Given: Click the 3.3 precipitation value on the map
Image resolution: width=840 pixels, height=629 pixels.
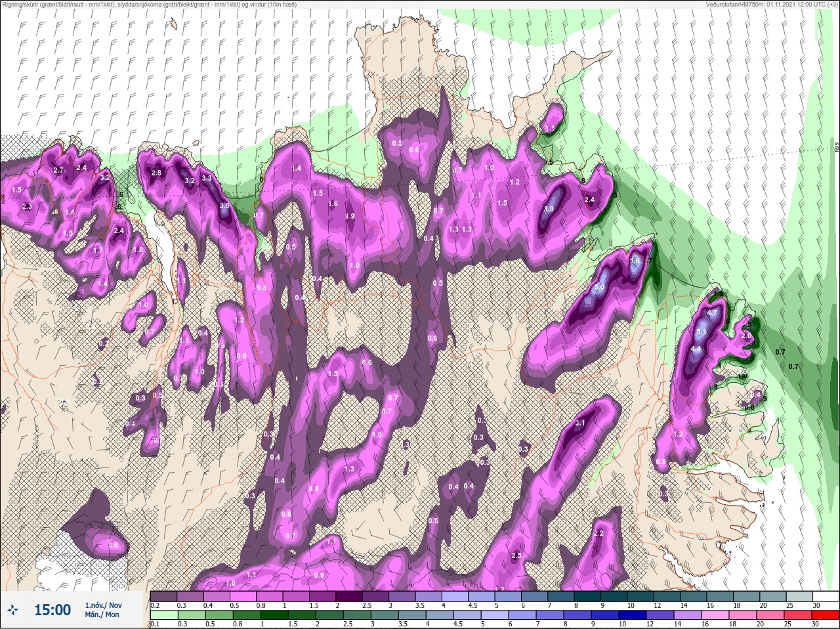Looking at the screenshot, I should click(207, 178).
